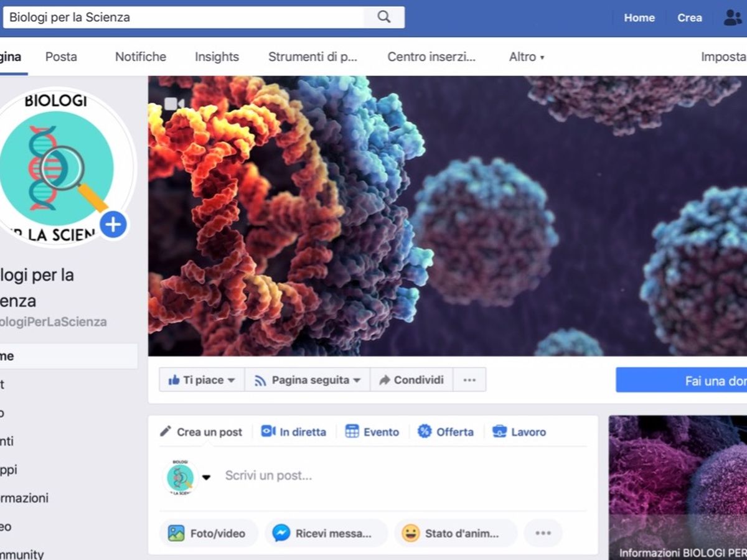Screen dimensions: 747x560
Task: Expand the Altro menu
Action: [x=527, y=57]
